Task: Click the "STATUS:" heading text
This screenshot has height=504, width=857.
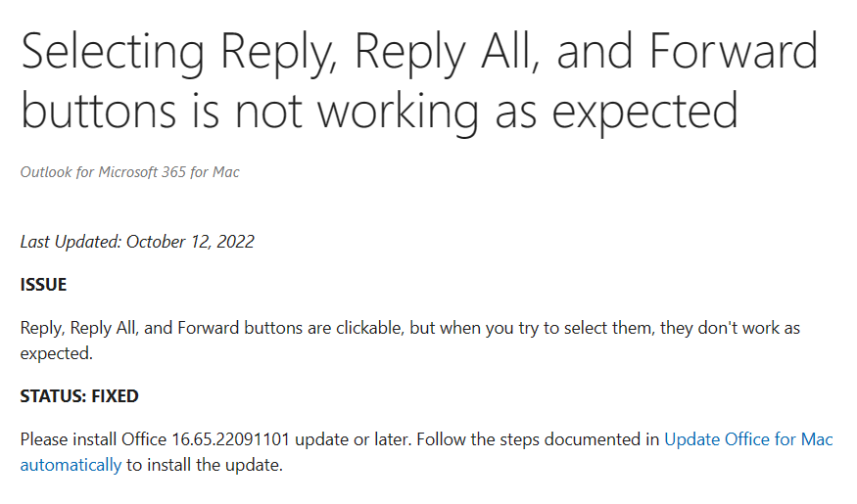Action: 53,396
